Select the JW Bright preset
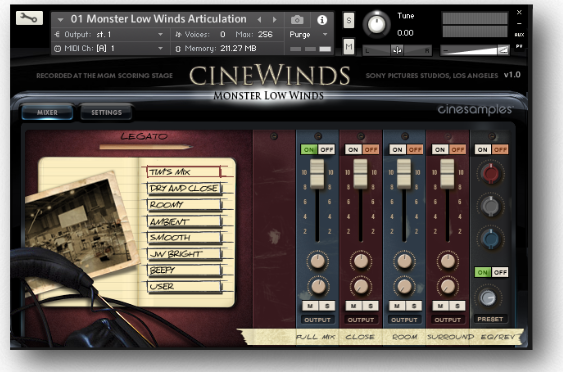The height and width of the screenshot is (372, 563). click(x=184, y=254)
